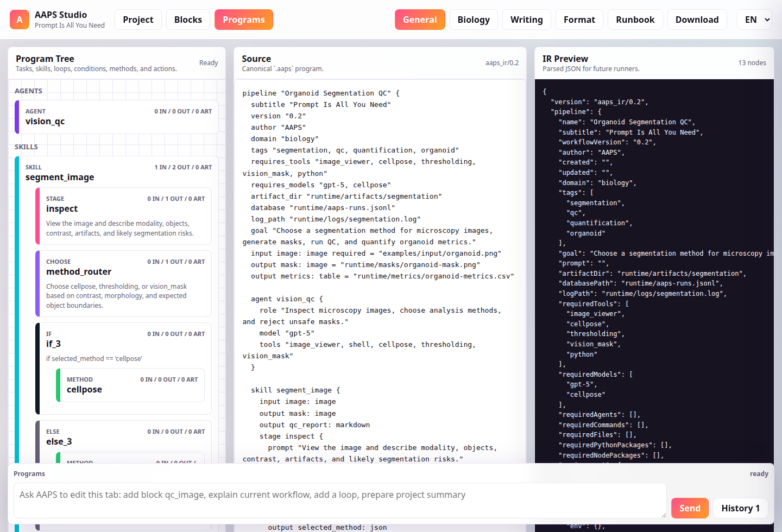
Task: Select the vision_qc agent card
Action: click(x=117, y=117)
